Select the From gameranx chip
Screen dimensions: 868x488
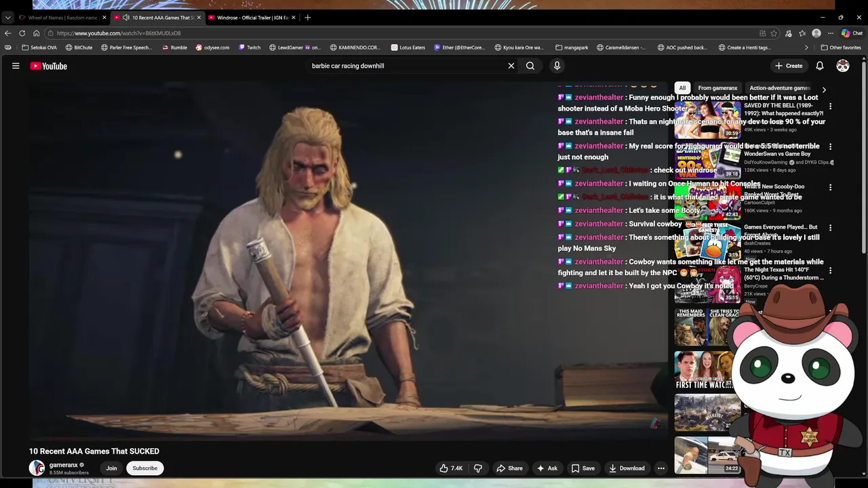pos(717,88)
